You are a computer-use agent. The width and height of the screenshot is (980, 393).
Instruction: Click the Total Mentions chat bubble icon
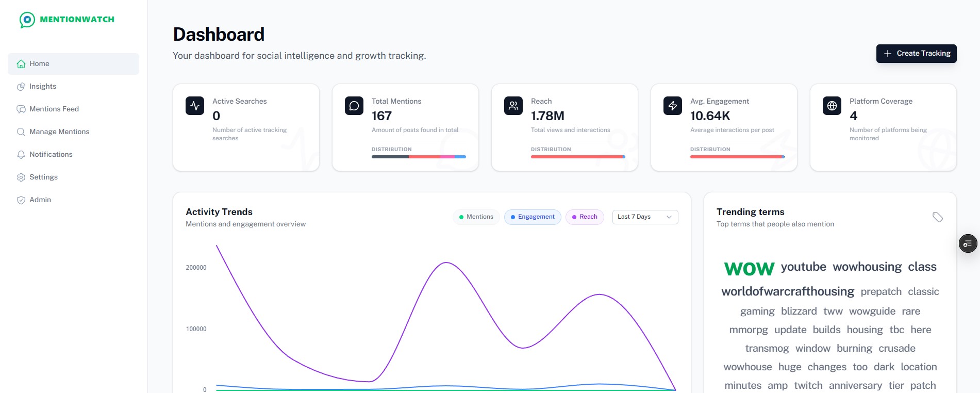pos(354,106)
